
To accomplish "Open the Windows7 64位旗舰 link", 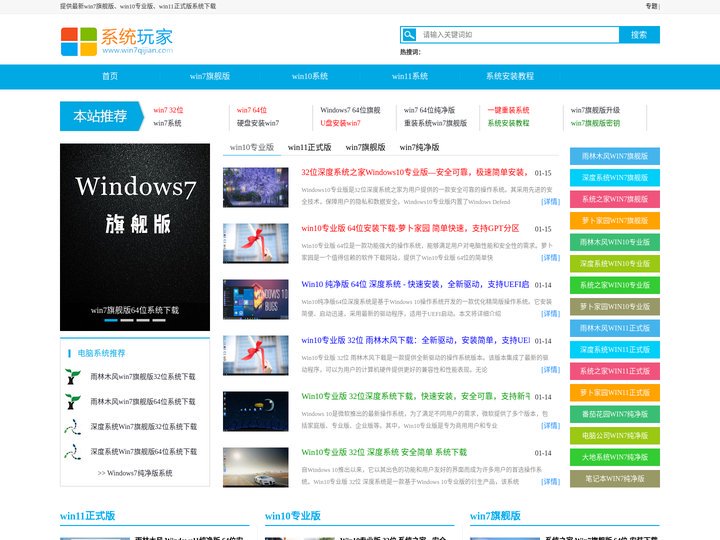I will (350, 110).
